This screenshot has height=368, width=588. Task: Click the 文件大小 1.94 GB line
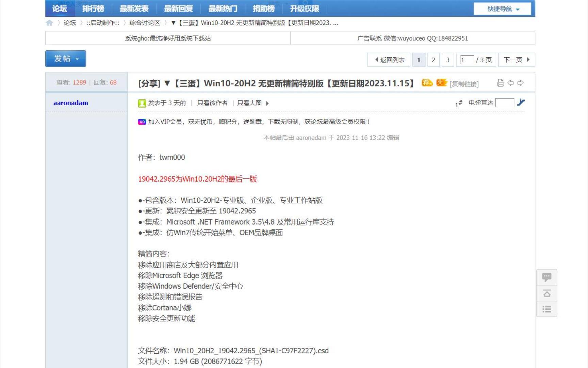point(200,361)
